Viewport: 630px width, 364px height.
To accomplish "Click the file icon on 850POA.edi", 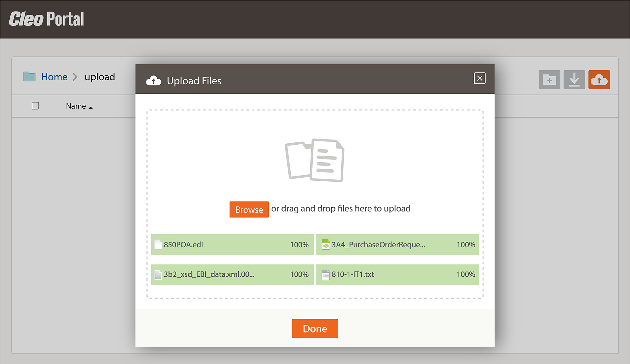I will point(158,244).
